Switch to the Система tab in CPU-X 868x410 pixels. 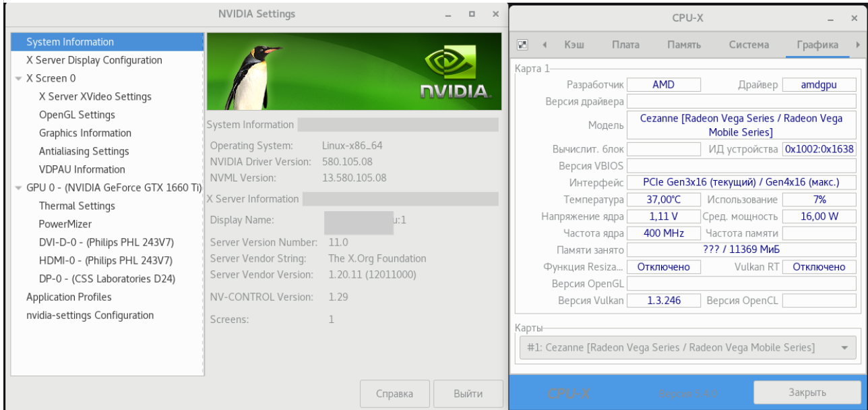(x=749, y=45)
